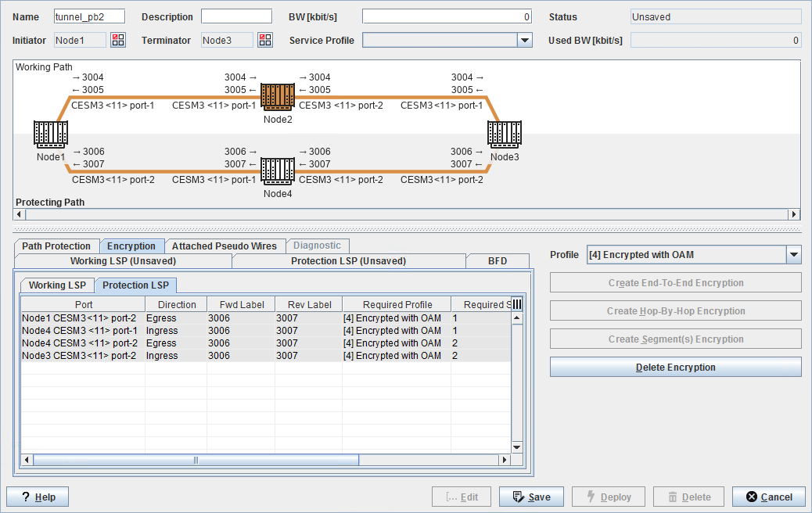Image resolution: width=812 pixels, height=513 pixels.
Task: Open the Attached Pseudo Wires tab
Action: pos(225,246)
